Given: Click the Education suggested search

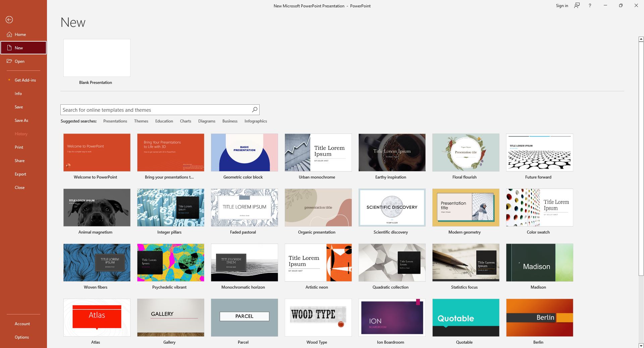Looking at the screenshot, I should (x=164, y=121).
